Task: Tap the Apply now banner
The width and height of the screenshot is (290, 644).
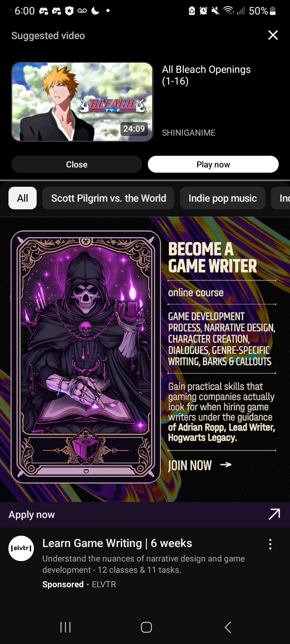Action: (145, 514)
